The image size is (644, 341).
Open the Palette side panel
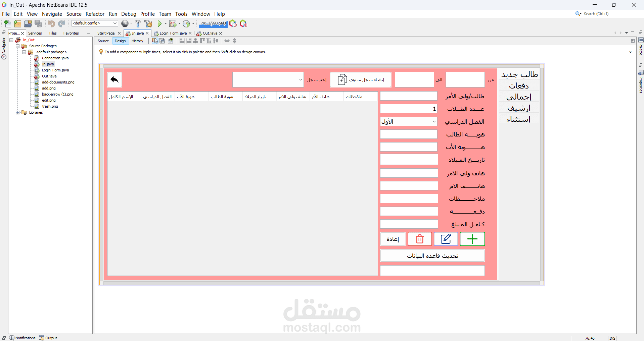pyautogui.click(x=641, y=47)
